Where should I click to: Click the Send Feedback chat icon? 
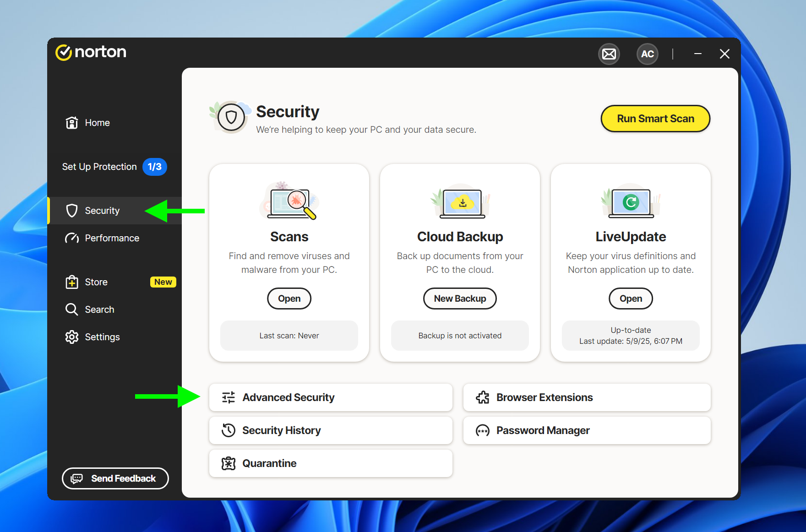(x=77, y=478)
